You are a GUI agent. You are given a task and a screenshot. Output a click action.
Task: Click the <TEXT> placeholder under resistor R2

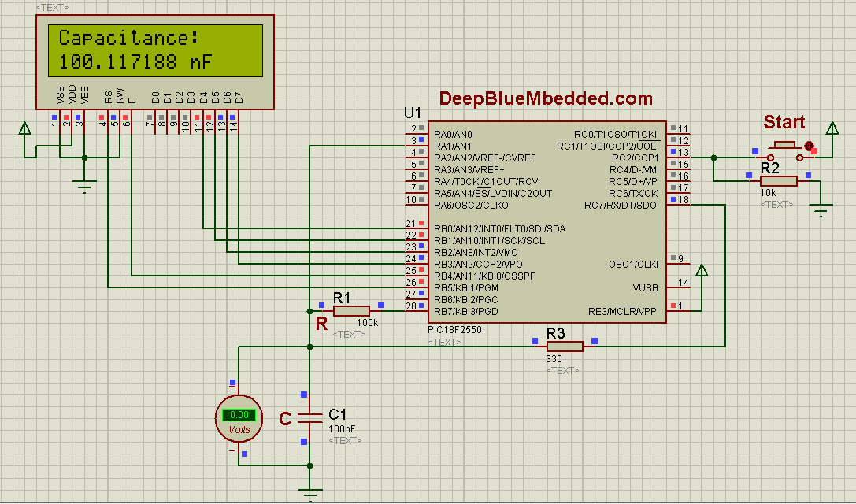[776, 203]
